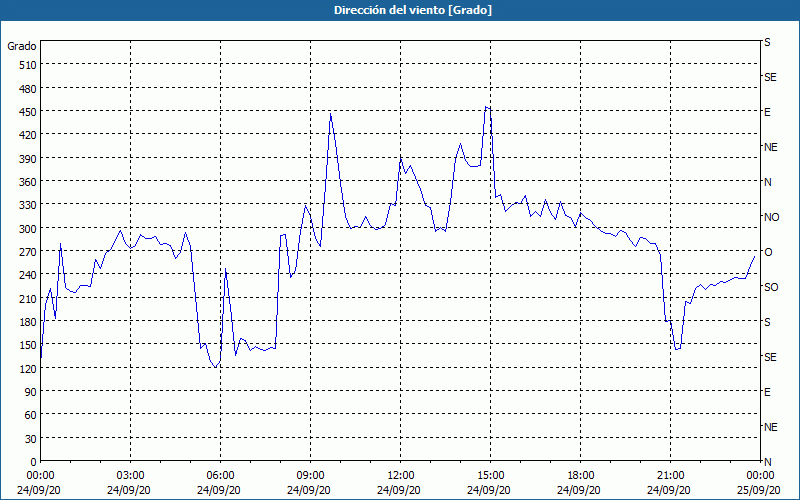Click the 'SO' compass label on right axis
This screenshot has height=500, width=800.
[x=771, y=288]
